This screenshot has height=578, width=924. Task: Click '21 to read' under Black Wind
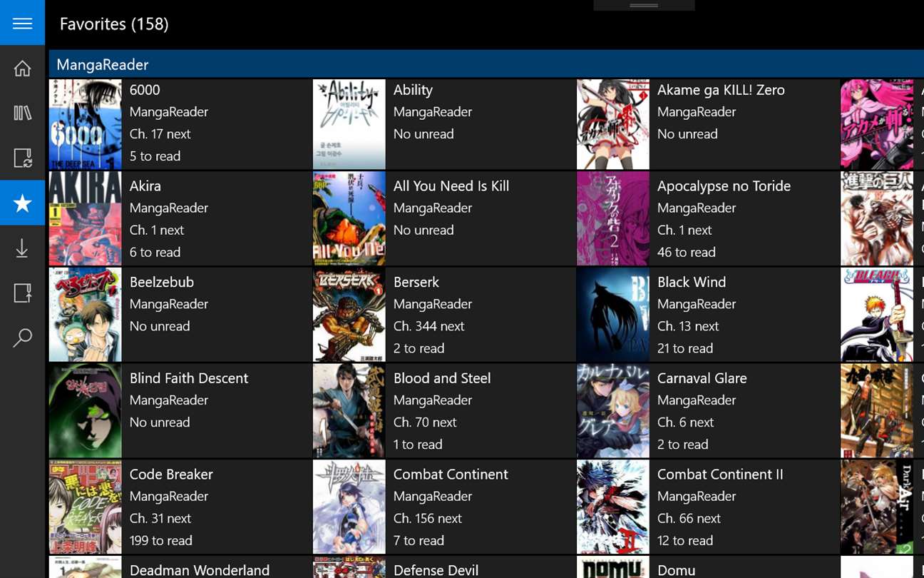click(x=685, y=348)
